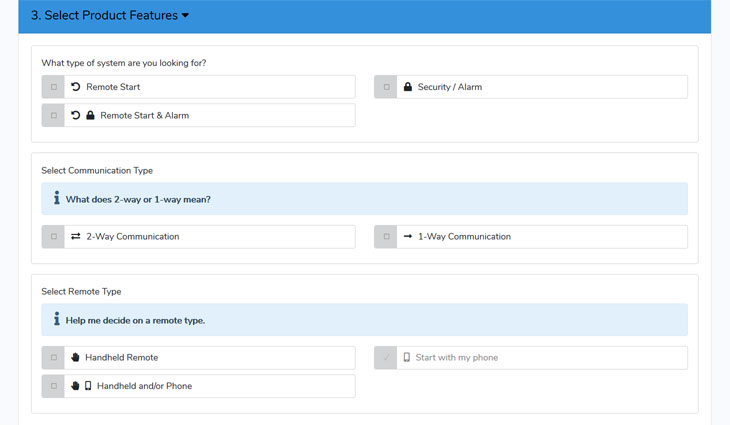This screenshot has height=425, width=730.
Task: Click the single arrow icon for 1-Way Communication
Action: pos(408,236)
